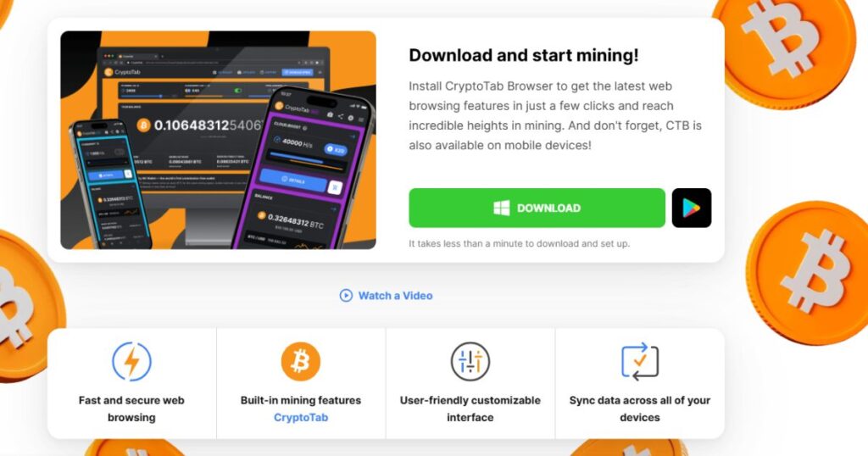Click the User-friendly customizable interface label
868x456 pixels.
click(470, 409)
